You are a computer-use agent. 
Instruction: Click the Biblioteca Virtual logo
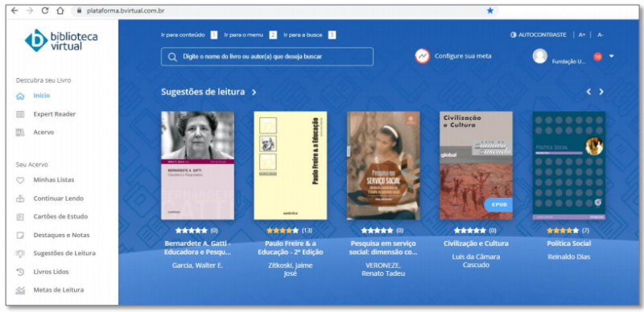61,40
